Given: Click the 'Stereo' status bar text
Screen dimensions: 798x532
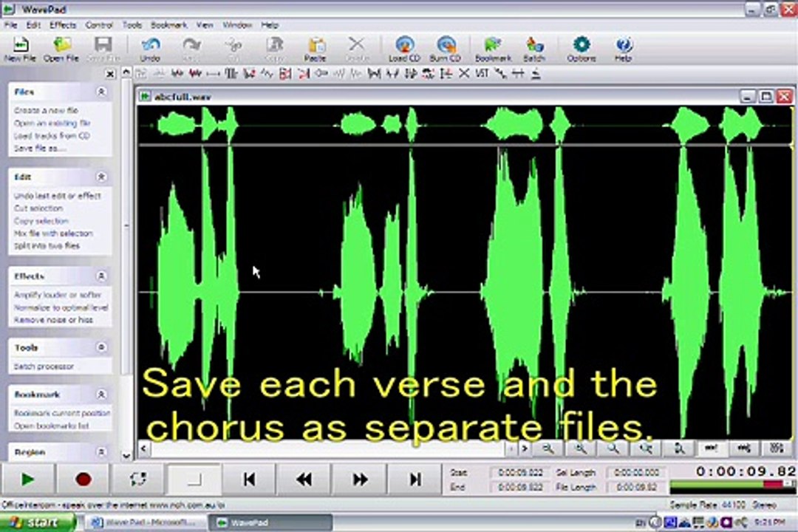Looking at the screenshot, I should (764, 505).
